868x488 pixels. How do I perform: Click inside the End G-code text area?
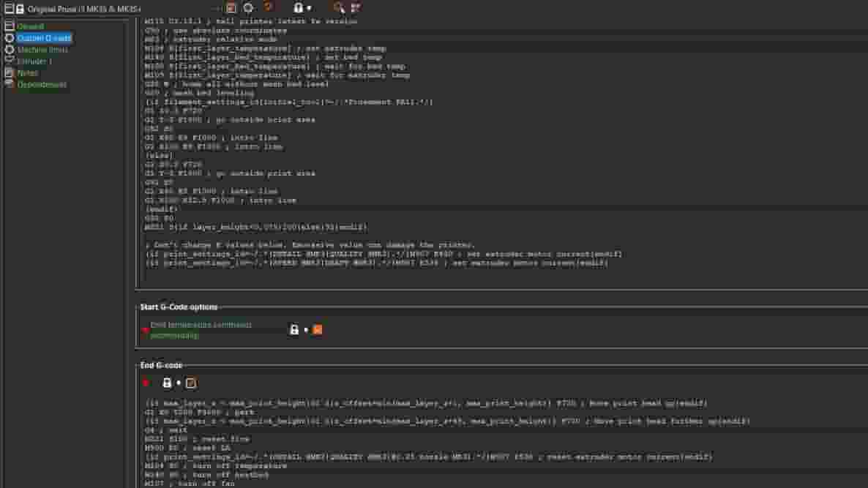click(501, 443)
